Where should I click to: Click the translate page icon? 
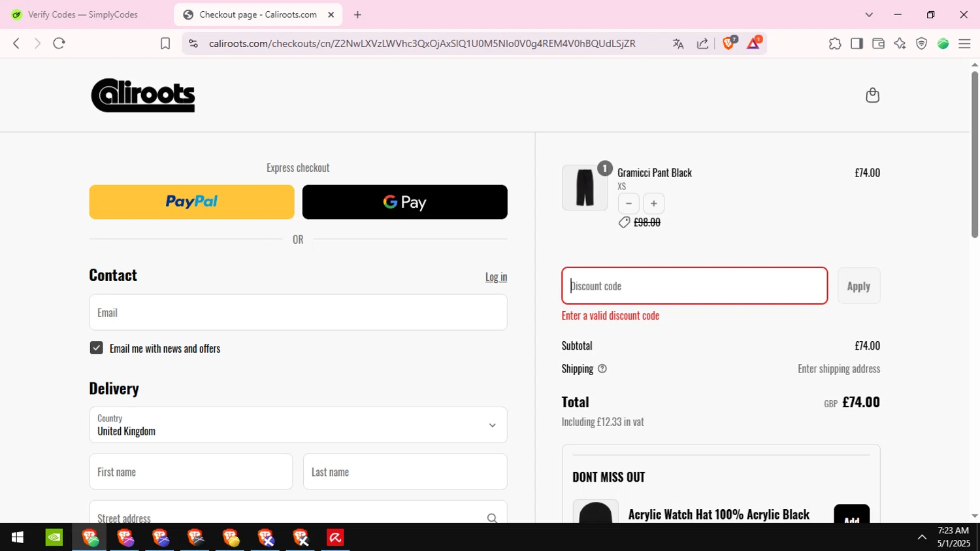pos(678,44)
